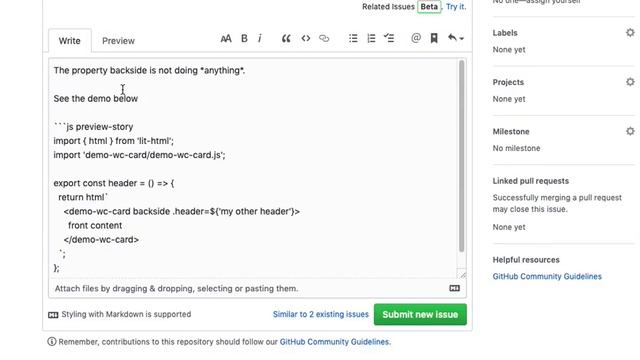640x360 pixels.
Task: Click Styling with Markdown is supported
Action: pos(120,314)
